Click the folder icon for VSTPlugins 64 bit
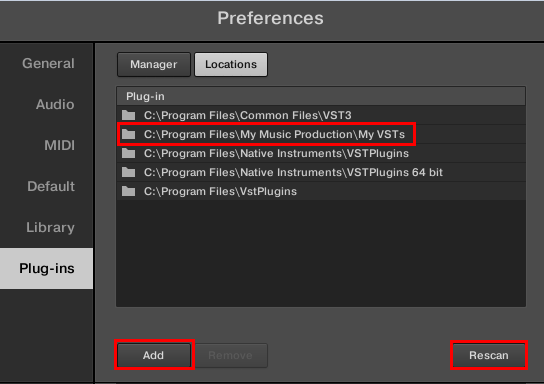The image size is (544, 384). pos(128,172)
